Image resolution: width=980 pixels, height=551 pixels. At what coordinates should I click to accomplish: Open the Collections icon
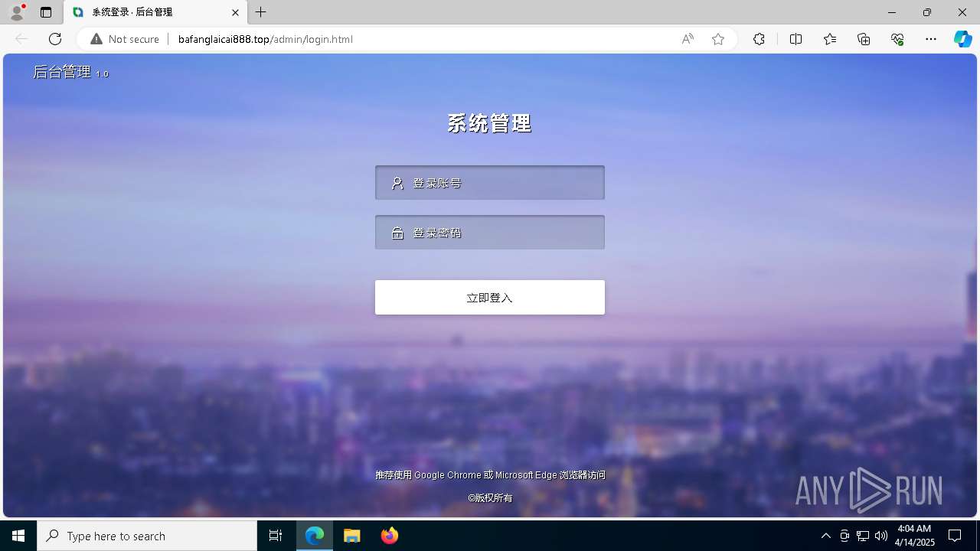tap(864, 39)
